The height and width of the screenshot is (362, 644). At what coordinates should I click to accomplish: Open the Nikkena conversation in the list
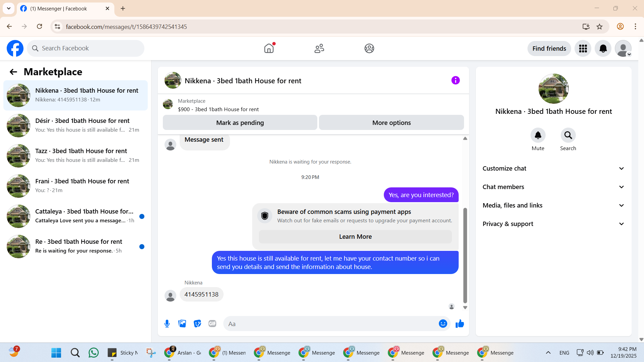(x=76, y=95)
